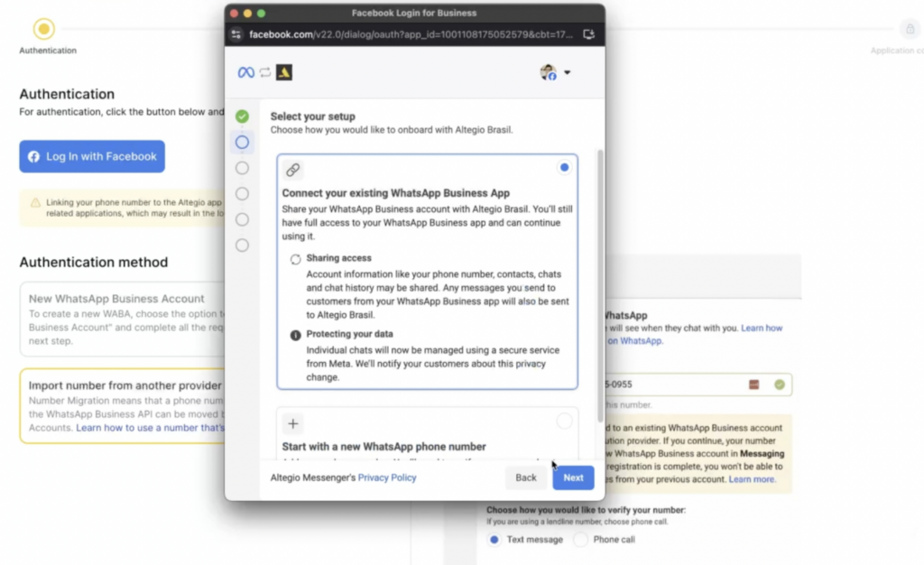Click the popup's vertical scrollbar
924x565 pixels.
(600, 286)
